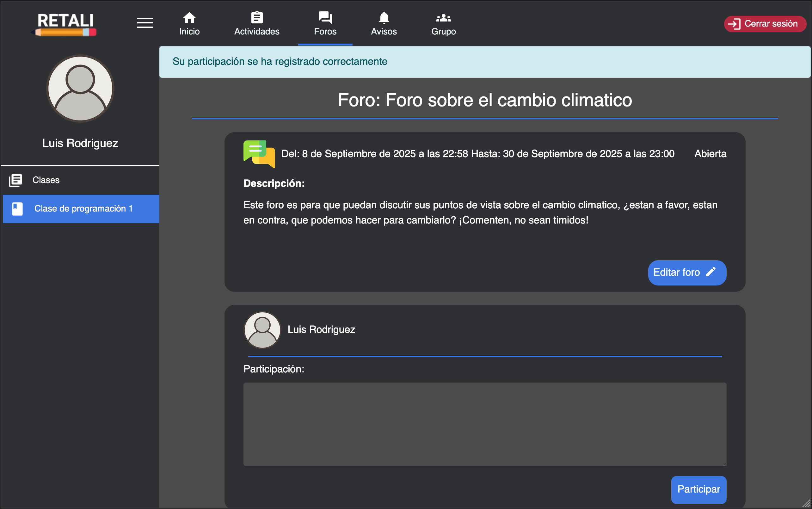The height and width of the screenshot is (509, 812).
Task: Select the bookmark icon next to Clase de programación 1
Action: point(17,208)
